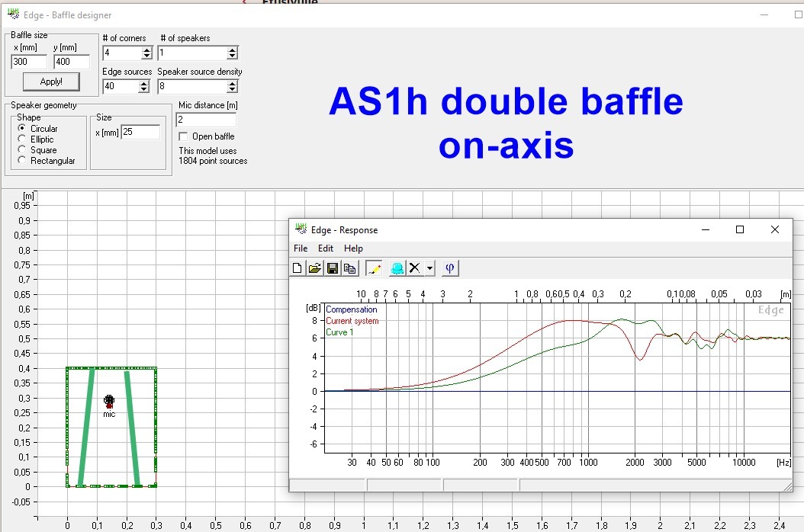Click the baffle y [mm] input field

(71, 62)
